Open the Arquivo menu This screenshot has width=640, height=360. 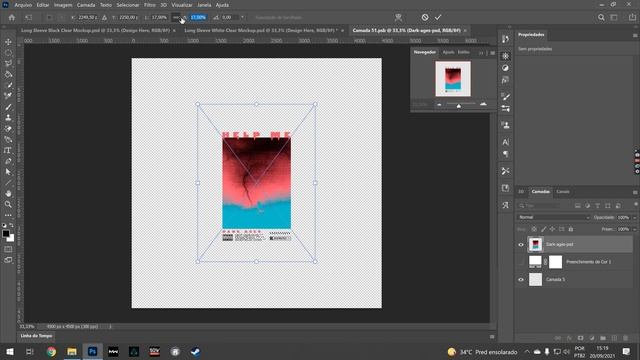[23, 5]
